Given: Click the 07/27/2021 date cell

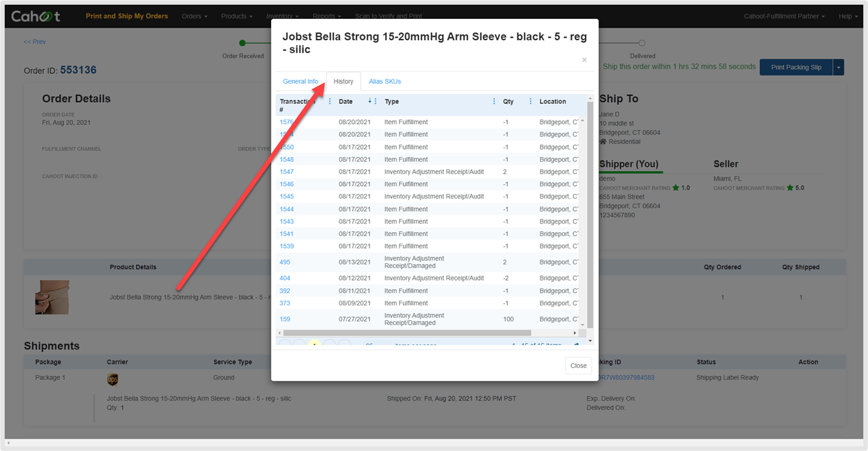Looking at the screenshot, I should click(x=354, y=319).
